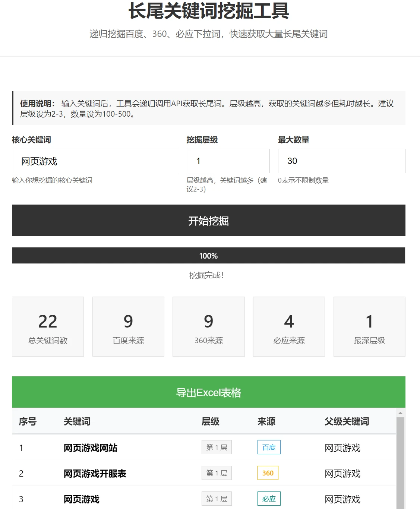Focus the 核心关键词 input field

[x=95, y=161]
